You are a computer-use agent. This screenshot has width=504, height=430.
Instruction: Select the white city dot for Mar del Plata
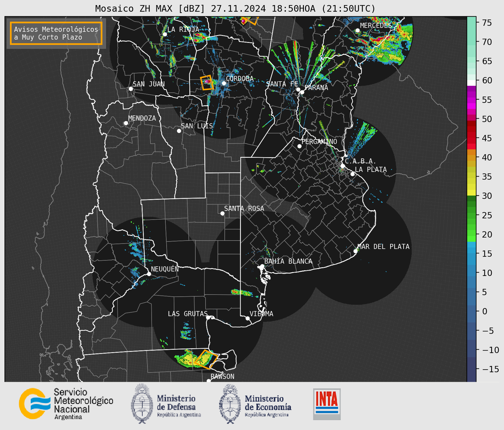point(356,251)
